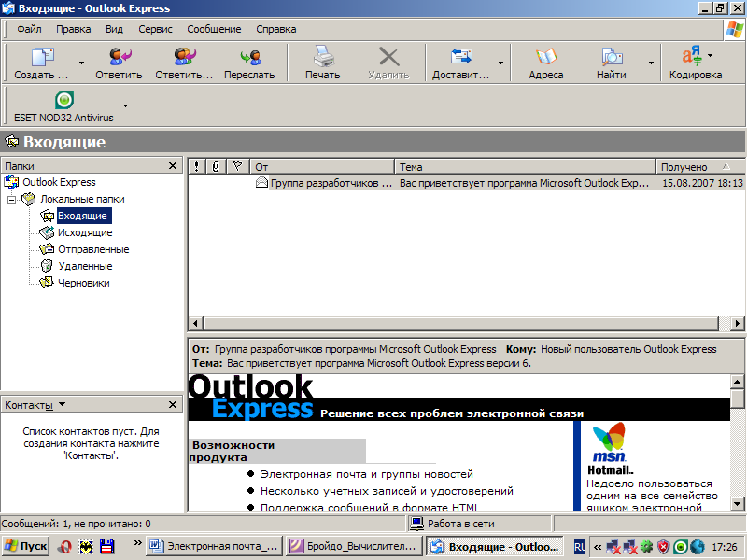The height and width of the screenshot is (560, 747).
Task: Open the dropdown arrow next to Доставить
Action: (500, 63)
